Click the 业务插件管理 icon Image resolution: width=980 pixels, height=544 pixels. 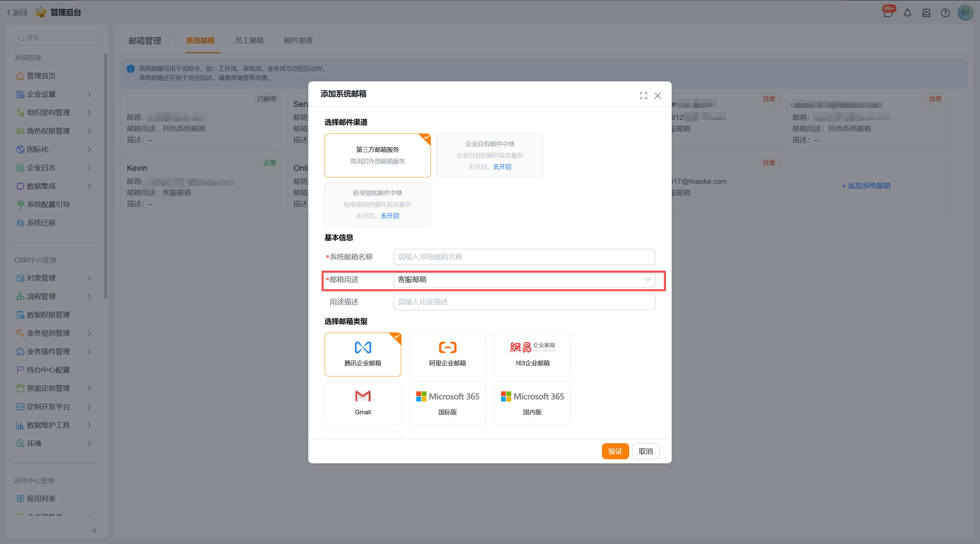[20, 351]
